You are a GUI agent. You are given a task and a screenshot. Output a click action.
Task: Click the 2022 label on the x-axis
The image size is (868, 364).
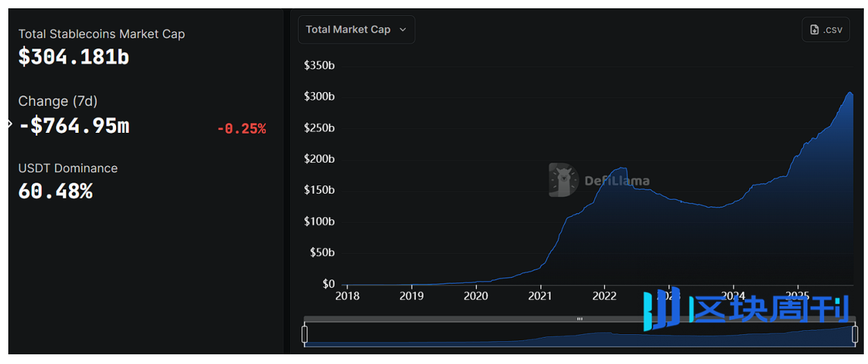pyautogui.click(x=604, y=295)
